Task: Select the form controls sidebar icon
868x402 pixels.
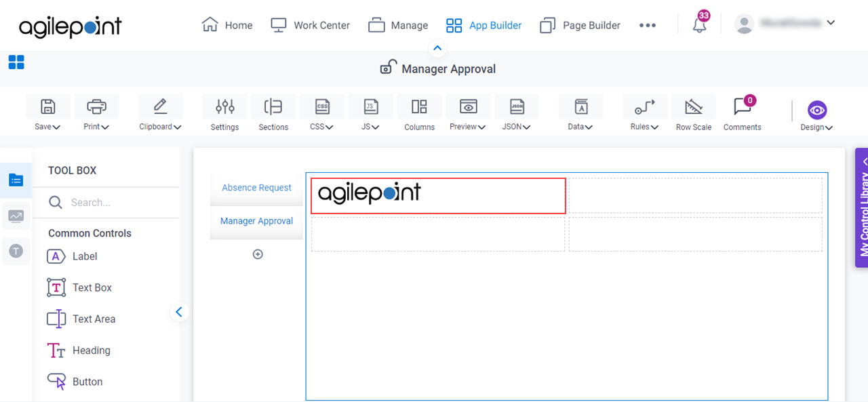Action: coord(16,180)
